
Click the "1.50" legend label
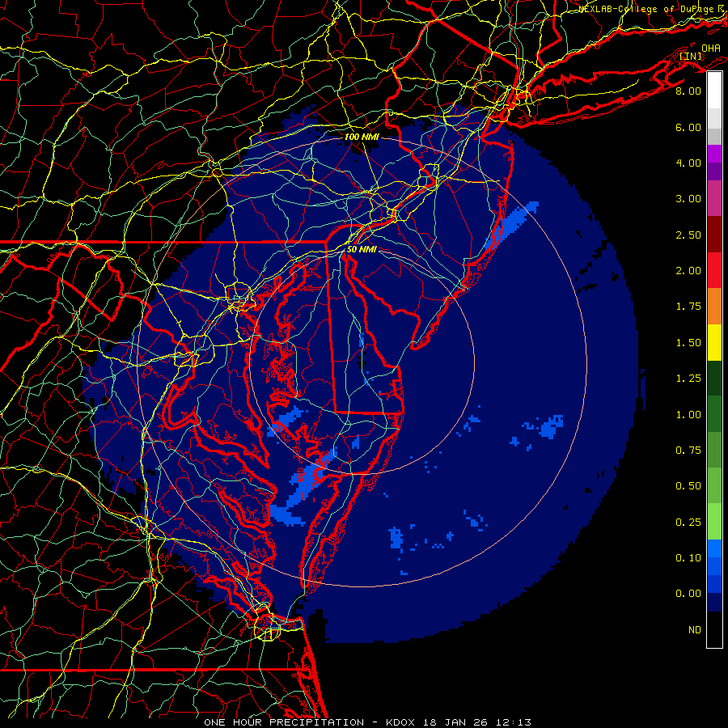(x=688, y=343)
